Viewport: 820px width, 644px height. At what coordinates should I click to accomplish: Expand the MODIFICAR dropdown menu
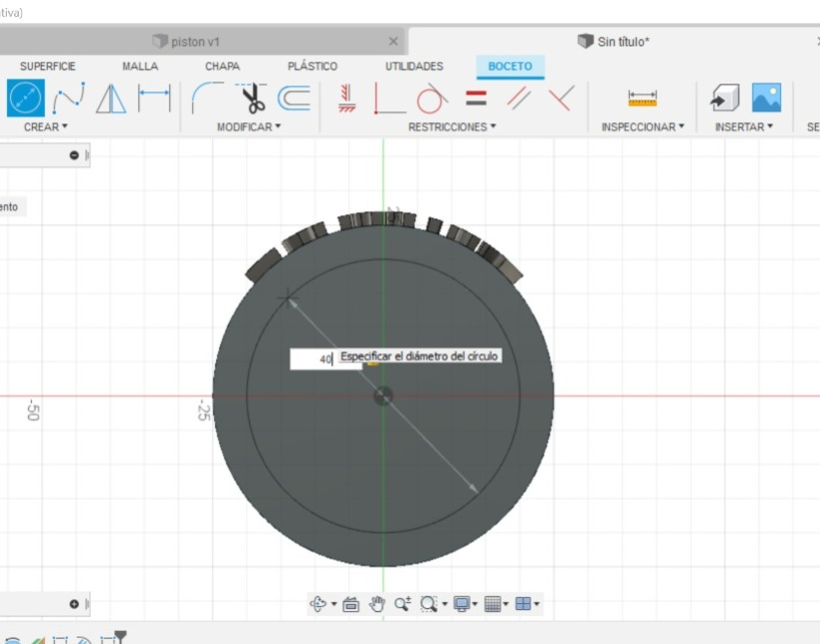[x=249, y=126]
